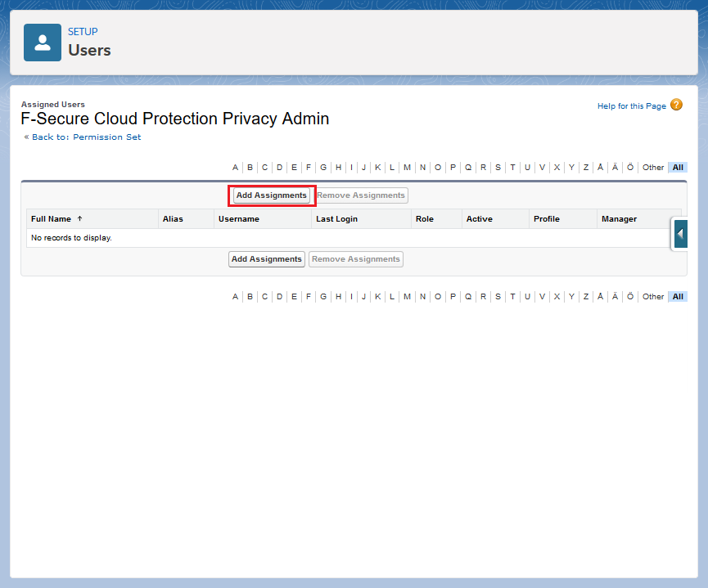708x588 pixels.
Task: Click the top Remove Assignments button
Action: [361, 195]
